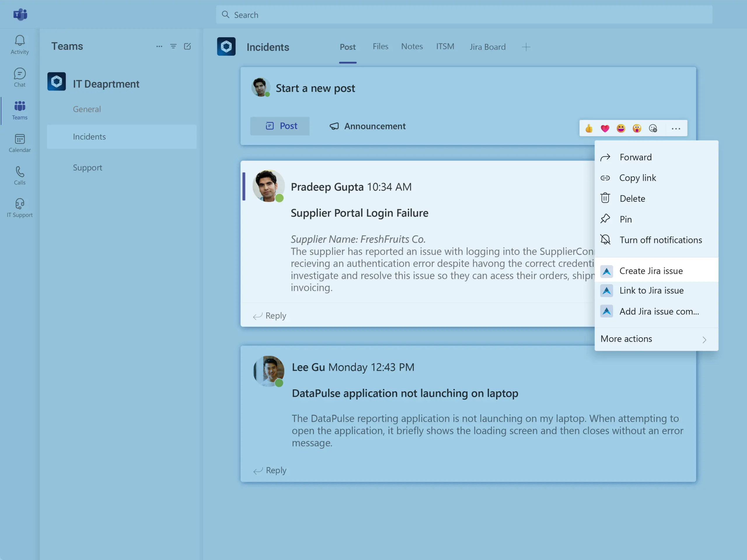This screenshot has height=560, width=747.
Task: Choose Forward from the context menu
Action: [x=656, y=157]
